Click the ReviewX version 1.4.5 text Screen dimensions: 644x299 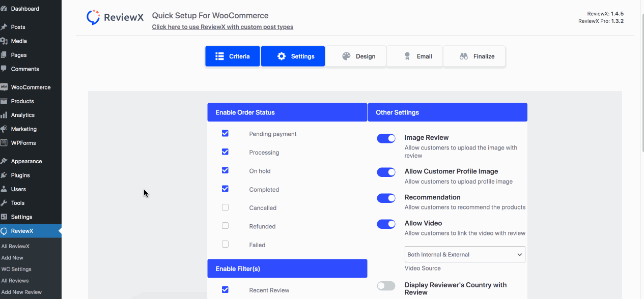[605, 14]
